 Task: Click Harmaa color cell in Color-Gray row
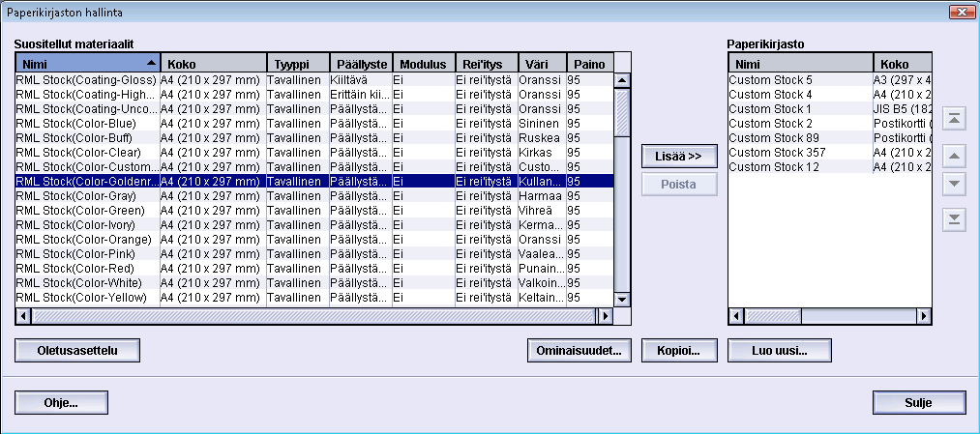pos(543,195)
